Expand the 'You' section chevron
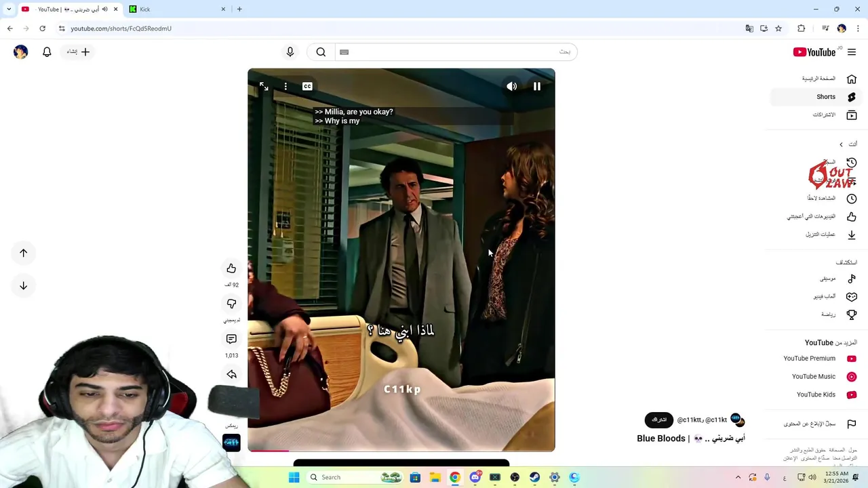The image size is (868, 488). [841, 144]
